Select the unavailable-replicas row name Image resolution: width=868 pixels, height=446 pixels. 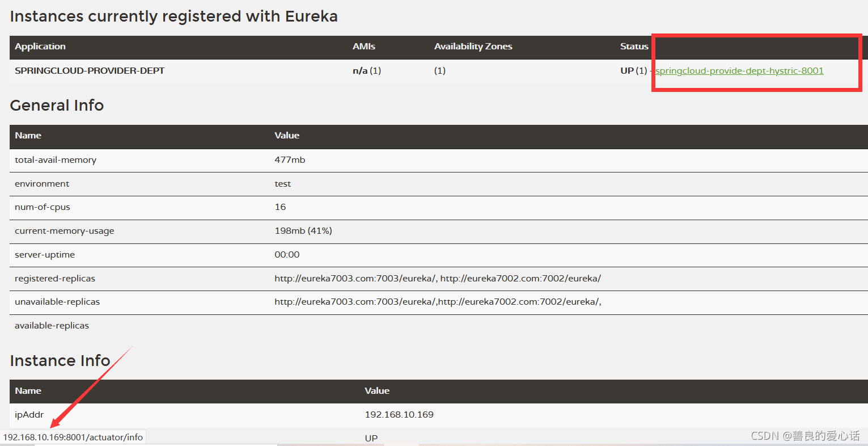[57, 302]
